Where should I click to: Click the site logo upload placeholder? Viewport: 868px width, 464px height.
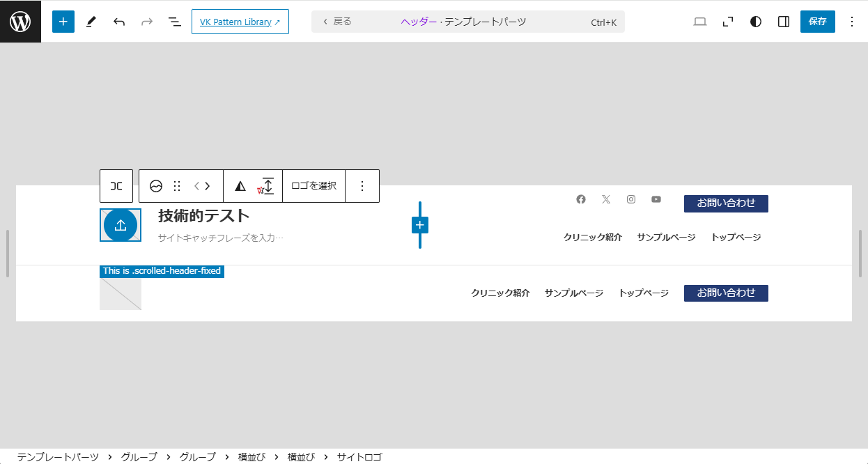tap(121, 225)
